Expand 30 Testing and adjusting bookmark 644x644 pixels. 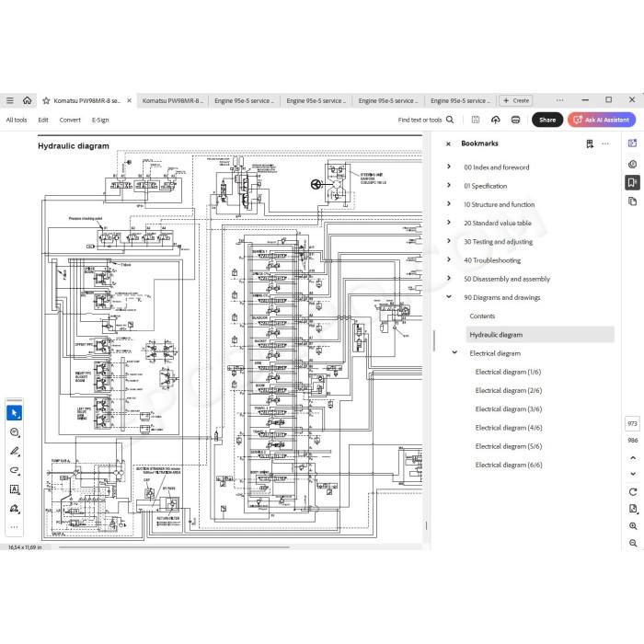click(x=449, y=241)
